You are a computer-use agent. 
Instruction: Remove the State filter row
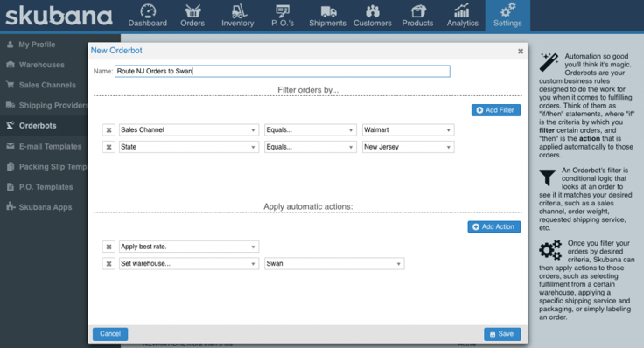[108, 147]
